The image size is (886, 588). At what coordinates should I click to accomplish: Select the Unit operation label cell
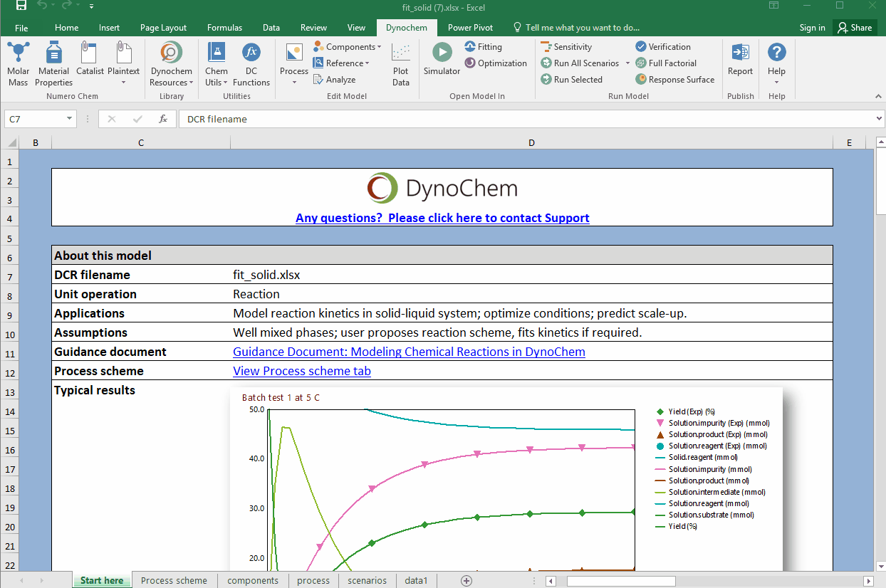point(141,294)
